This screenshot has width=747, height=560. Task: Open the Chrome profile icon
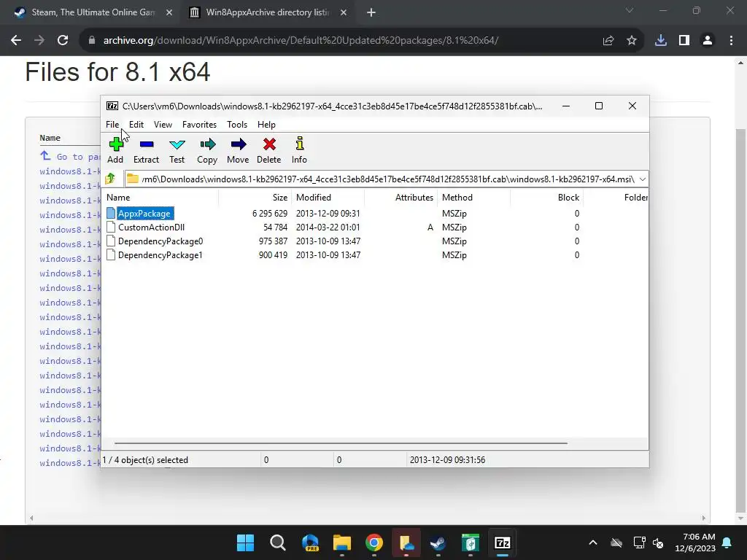[x=708, y=41]
